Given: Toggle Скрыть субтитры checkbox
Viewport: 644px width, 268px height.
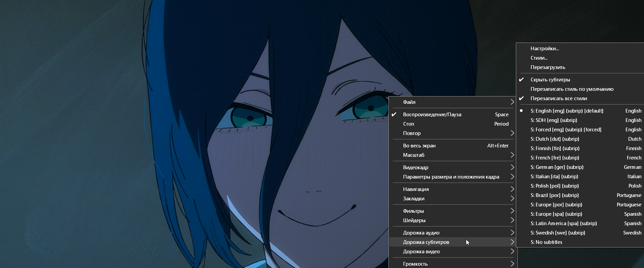Looking at the screenshot, I should click(580, 80).
